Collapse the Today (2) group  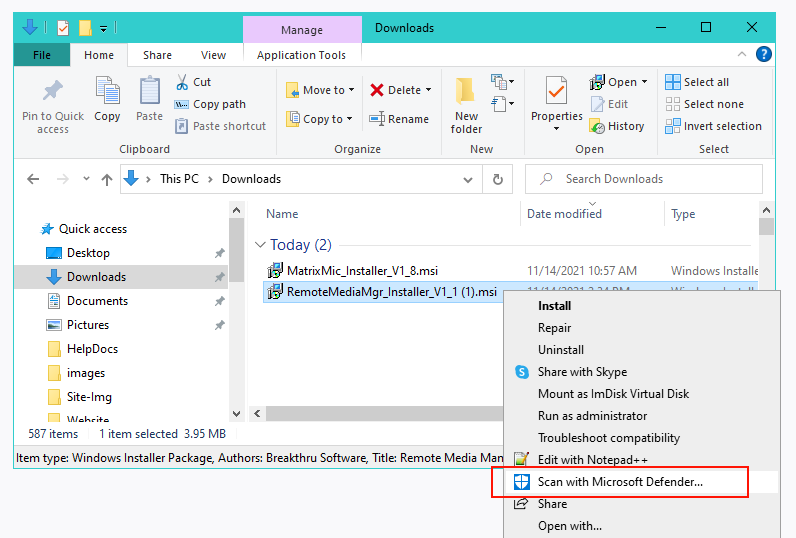pos(260,245)
